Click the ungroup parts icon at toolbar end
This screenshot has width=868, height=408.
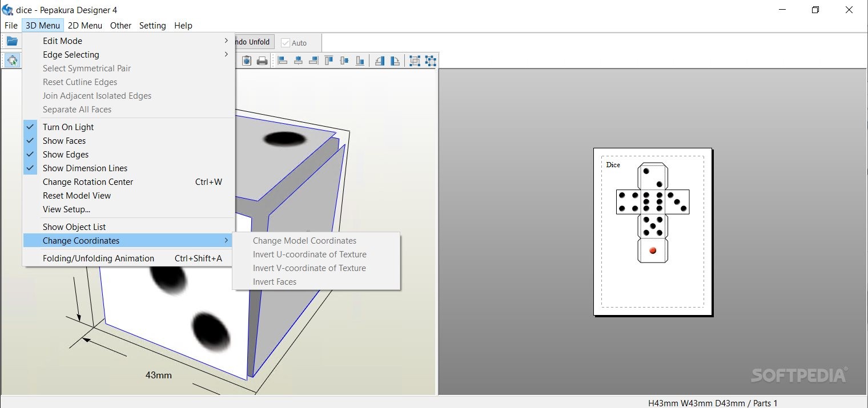point(431,60)
